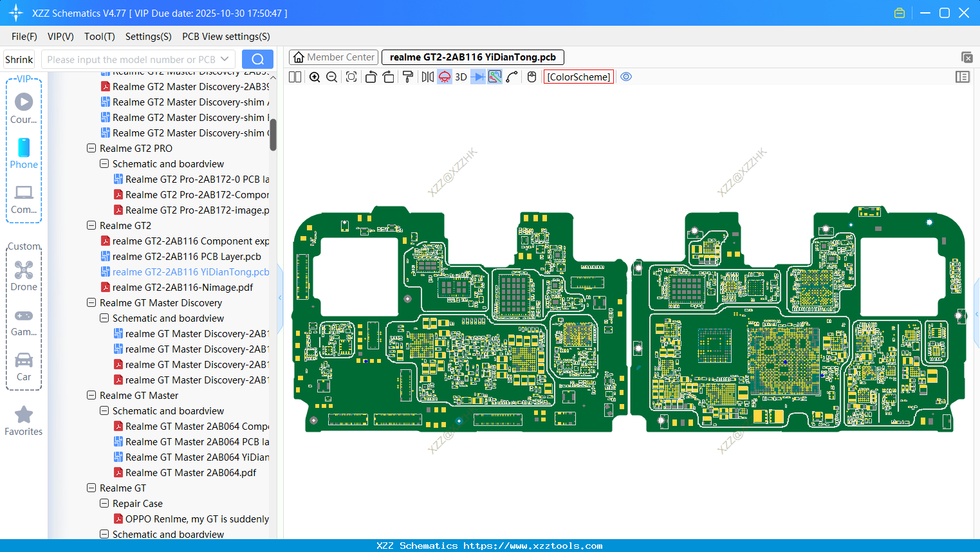
Task: Open the model number dropdown arrow
Action: pos(225,59)
